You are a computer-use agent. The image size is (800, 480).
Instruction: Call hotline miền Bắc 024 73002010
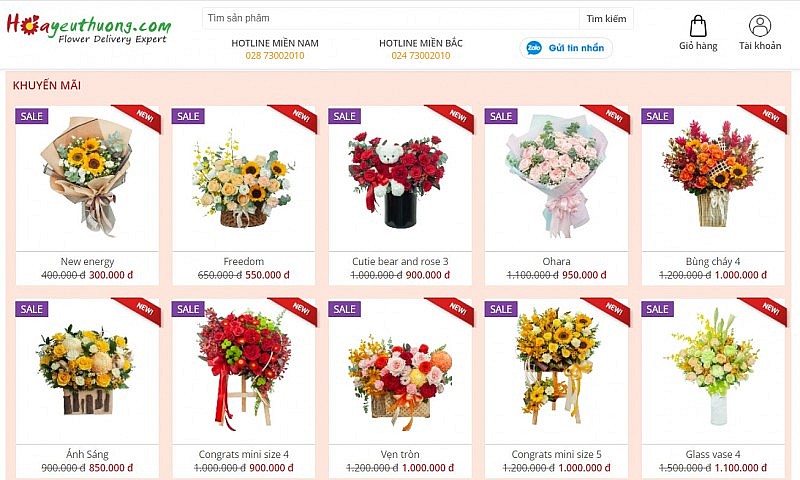420,56
